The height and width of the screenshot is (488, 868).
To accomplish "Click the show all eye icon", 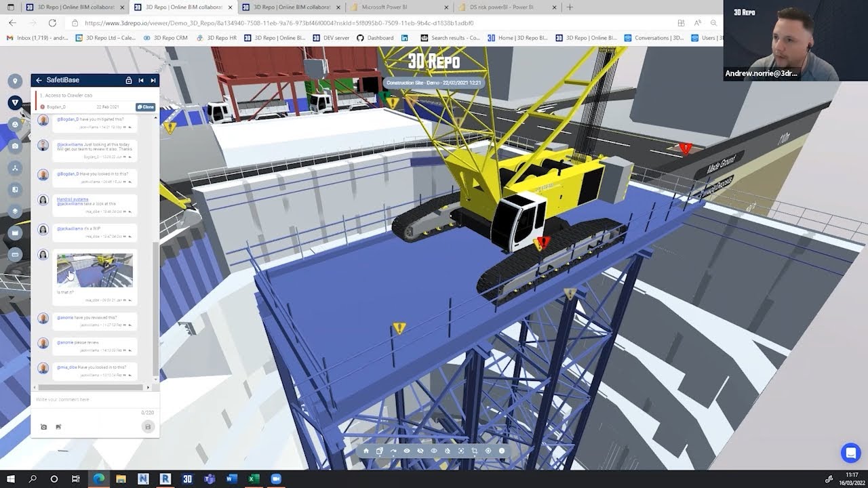I will 407,451.
